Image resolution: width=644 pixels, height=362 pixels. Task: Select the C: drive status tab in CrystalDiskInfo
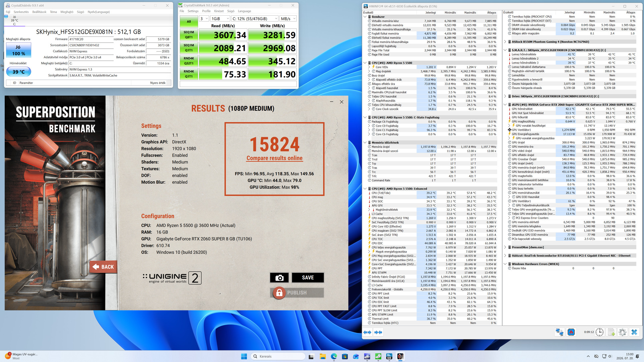coord(14,20)
